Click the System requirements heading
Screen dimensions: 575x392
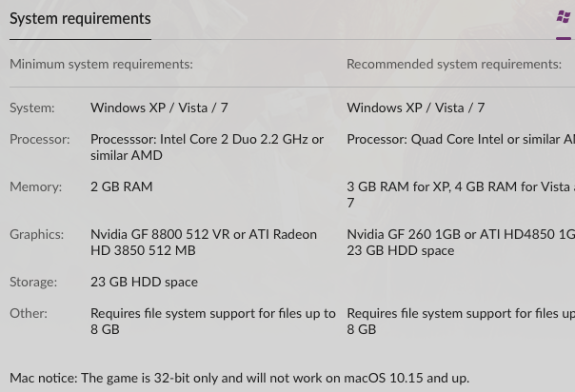click(x=80, y=19)
